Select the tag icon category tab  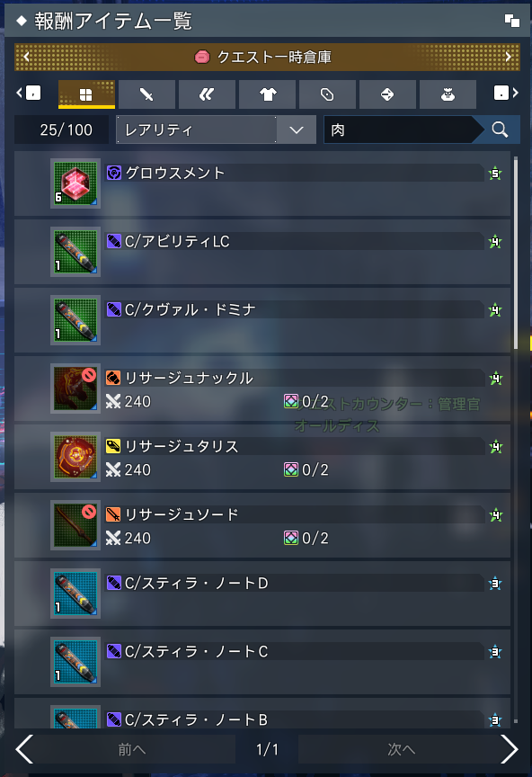click(327, 94)
